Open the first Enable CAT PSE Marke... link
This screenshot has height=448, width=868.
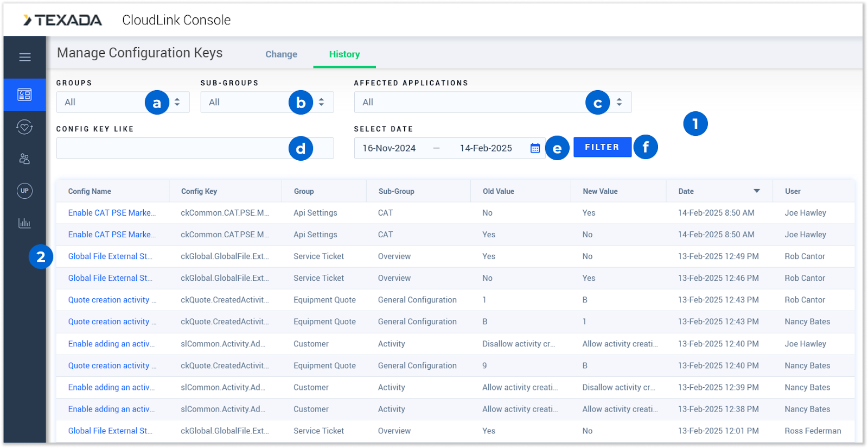112,213
